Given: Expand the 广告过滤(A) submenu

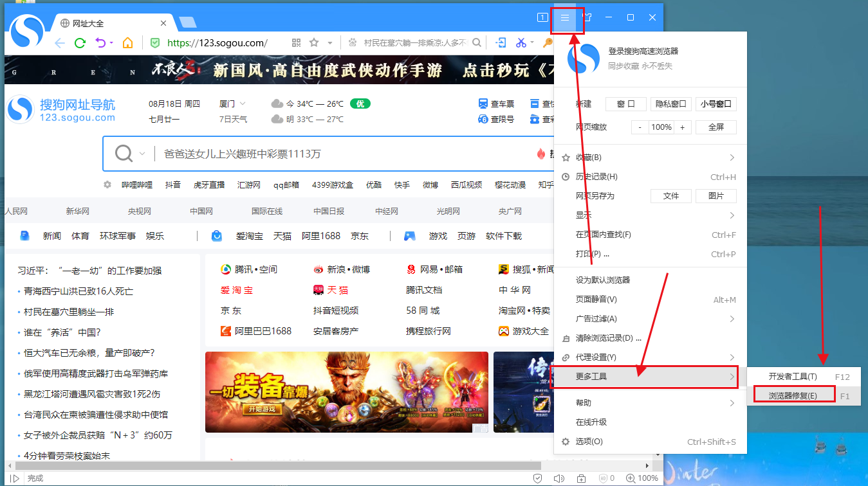Looking at the screenshot, I should click(x=651, y=319).
